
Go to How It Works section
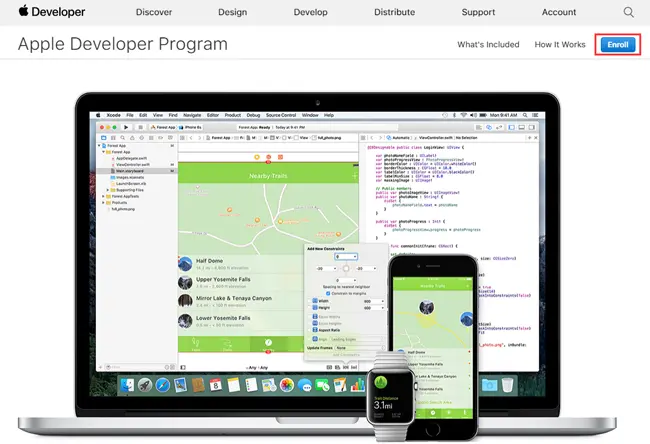(560, 44)
